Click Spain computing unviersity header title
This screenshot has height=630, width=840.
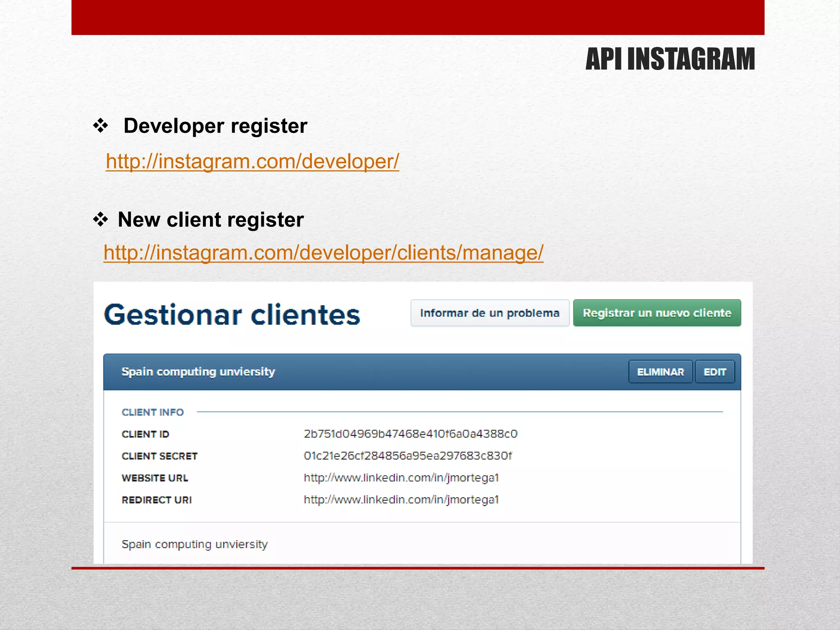click(x=198, y=372)
